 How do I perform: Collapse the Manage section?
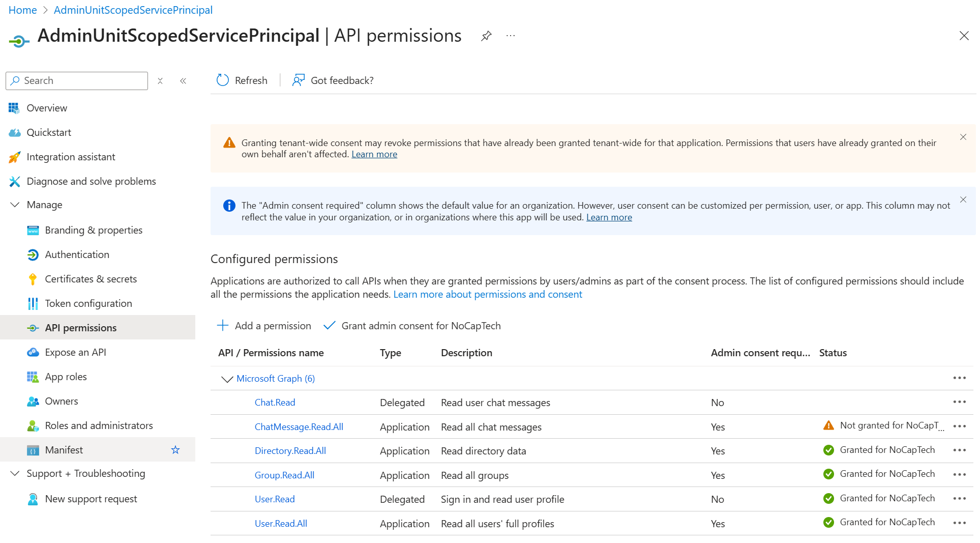tap(15, 205)
